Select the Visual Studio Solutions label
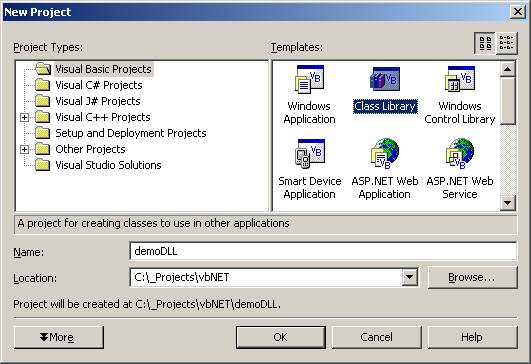This screenshot has width=531, height=364. click(x=108, y=165)
